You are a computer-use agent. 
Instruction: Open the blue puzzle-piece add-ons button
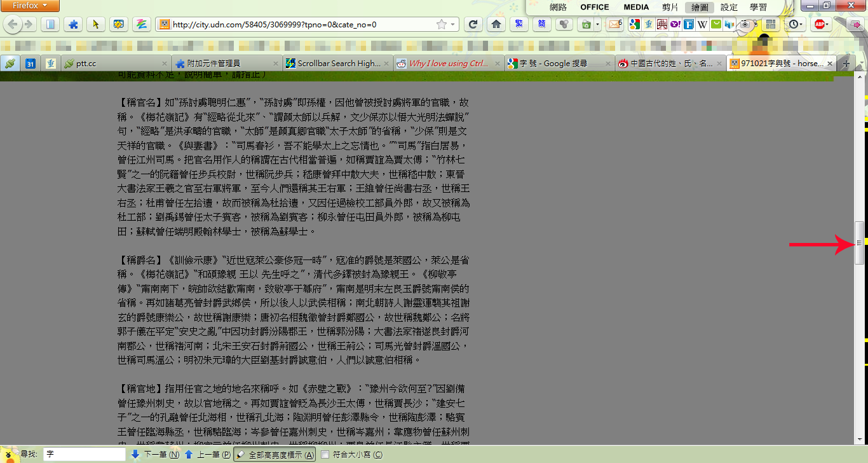[74, 25]
